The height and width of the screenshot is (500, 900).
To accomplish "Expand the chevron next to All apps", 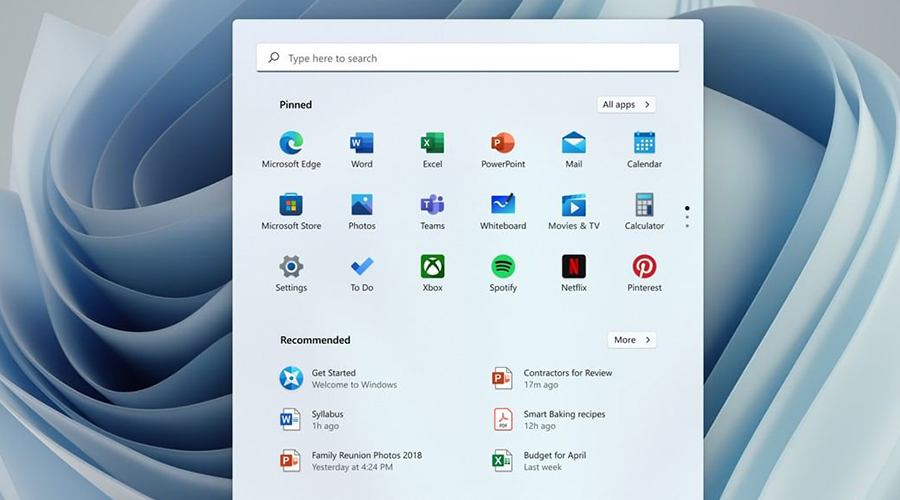I will (x=647, y=104).
